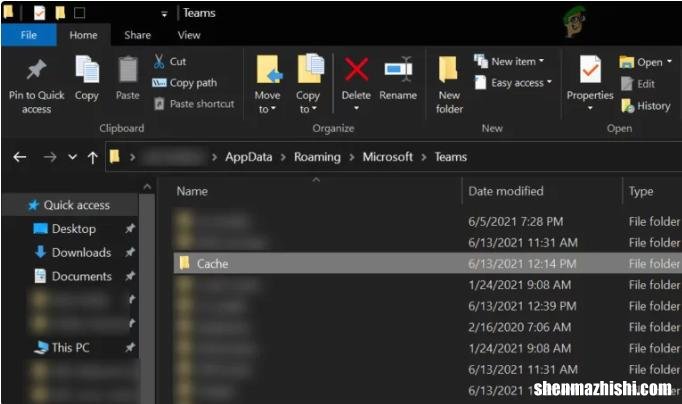The image size is (682, 404).
Task: Select the Cache folder row
Action: 428,264
